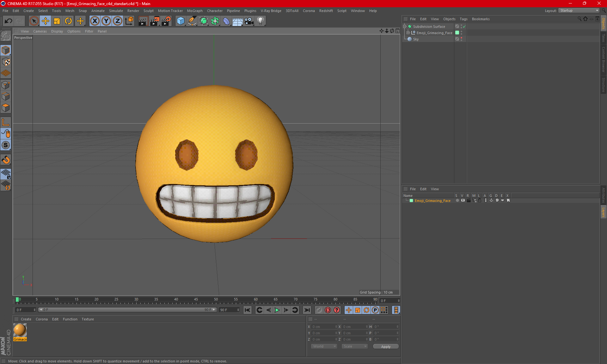
Task: Click Emoji_Grimacing_Face layer color swatch in Objects
Action: pyautogui.click(x=457, y=33)
